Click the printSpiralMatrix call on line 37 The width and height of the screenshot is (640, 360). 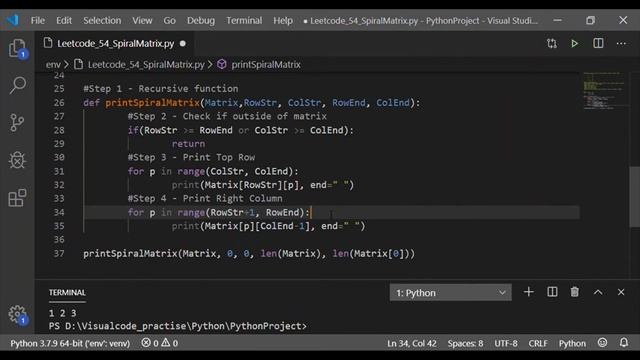point(249,253)
